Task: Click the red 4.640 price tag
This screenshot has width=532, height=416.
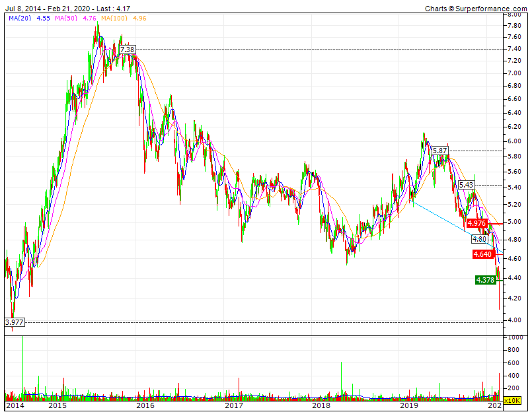Action: [483, 254]
